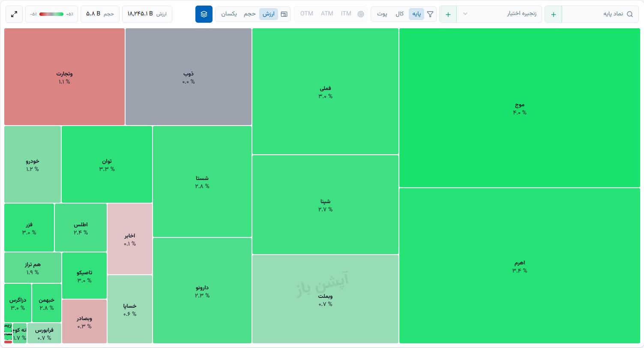The image size is (644, 348).
Task: Click the pink اخابر tile
Action: coord(130,239)
